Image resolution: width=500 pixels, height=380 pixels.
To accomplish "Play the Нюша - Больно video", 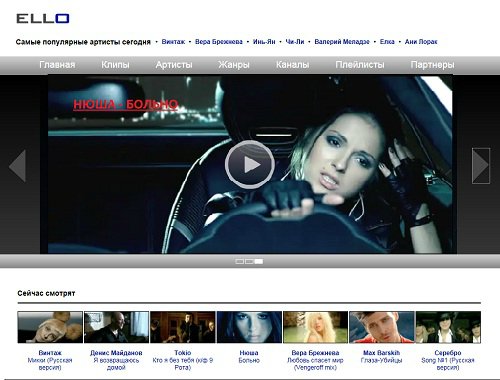I will (x=250, y=165).
